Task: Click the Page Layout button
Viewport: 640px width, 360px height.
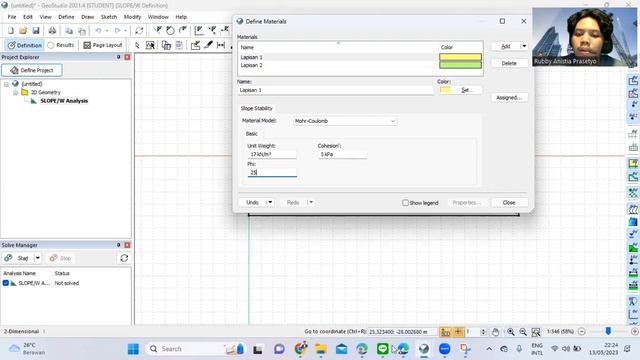Action: click(x=103, y=45)
